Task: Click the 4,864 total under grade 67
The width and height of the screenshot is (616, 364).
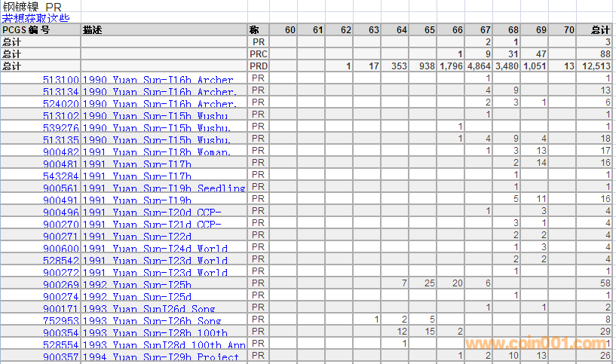Action: (479, 66)
